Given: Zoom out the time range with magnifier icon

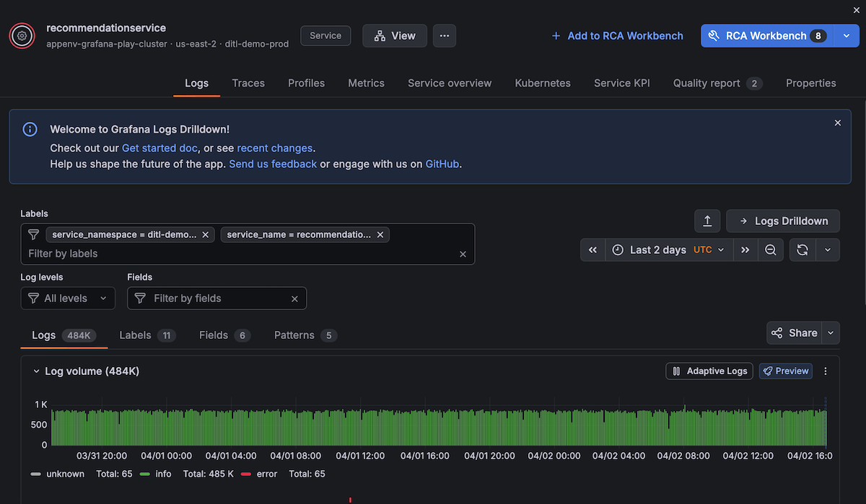Looking at the screenshot, I should pos(771,249).
